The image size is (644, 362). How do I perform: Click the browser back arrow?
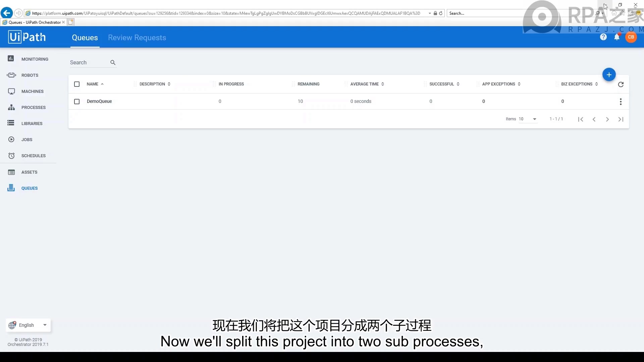point(6,13)
